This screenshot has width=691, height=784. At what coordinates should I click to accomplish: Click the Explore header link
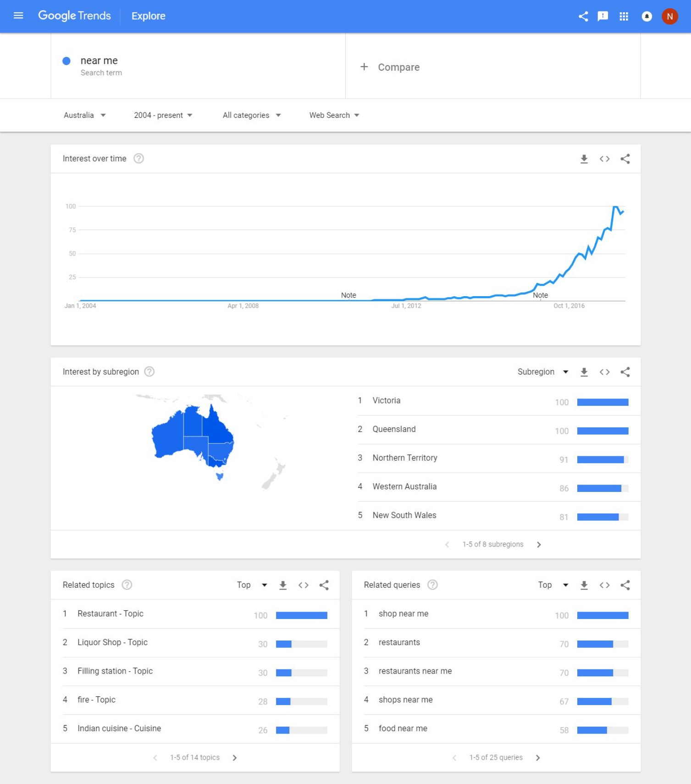pos(148,16)
